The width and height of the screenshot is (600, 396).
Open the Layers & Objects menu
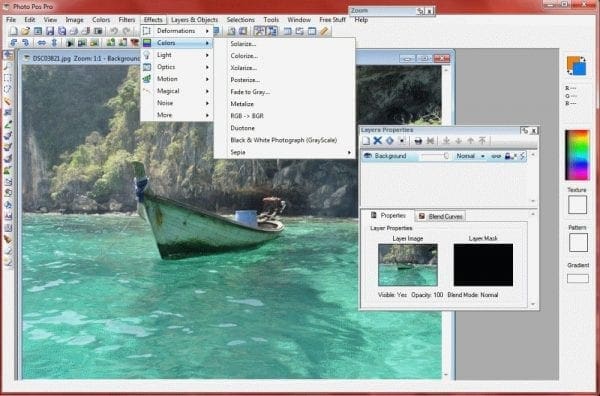[x=194, y=20]
